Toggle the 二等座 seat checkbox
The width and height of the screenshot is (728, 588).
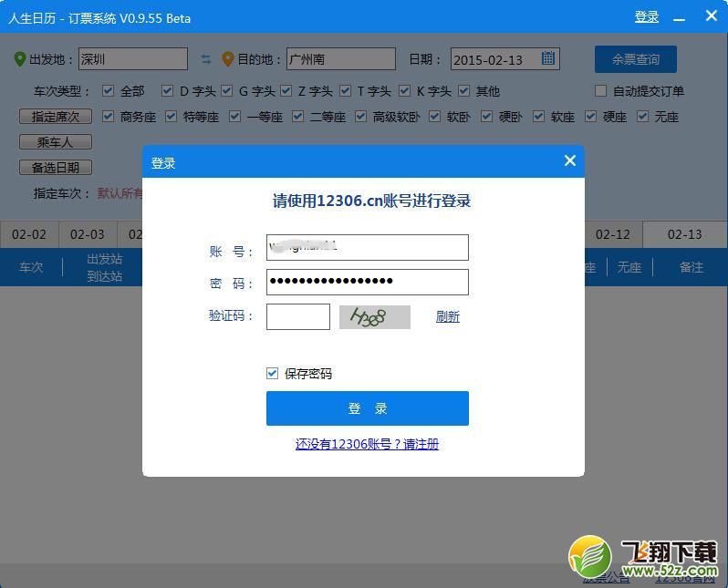point(297,116)
